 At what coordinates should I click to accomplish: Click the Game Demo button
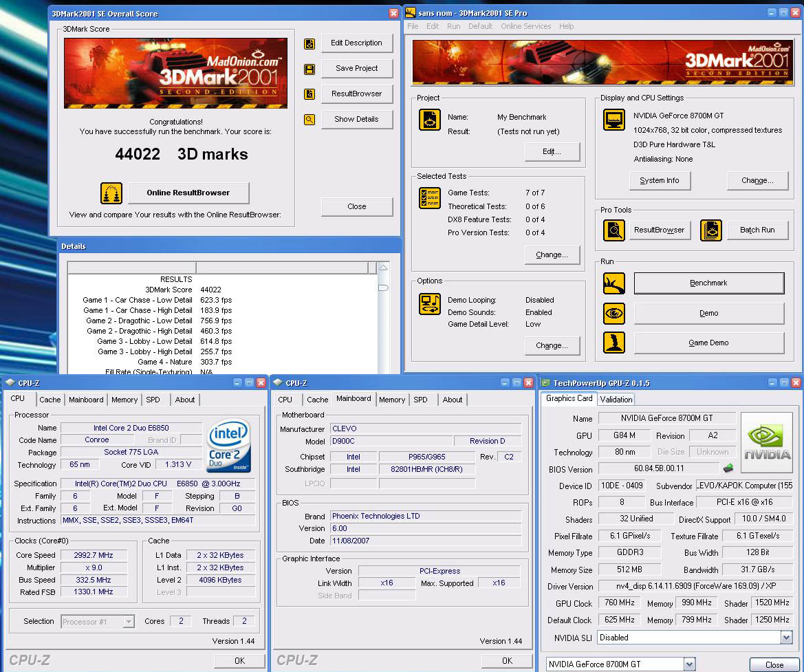(709, 343)
